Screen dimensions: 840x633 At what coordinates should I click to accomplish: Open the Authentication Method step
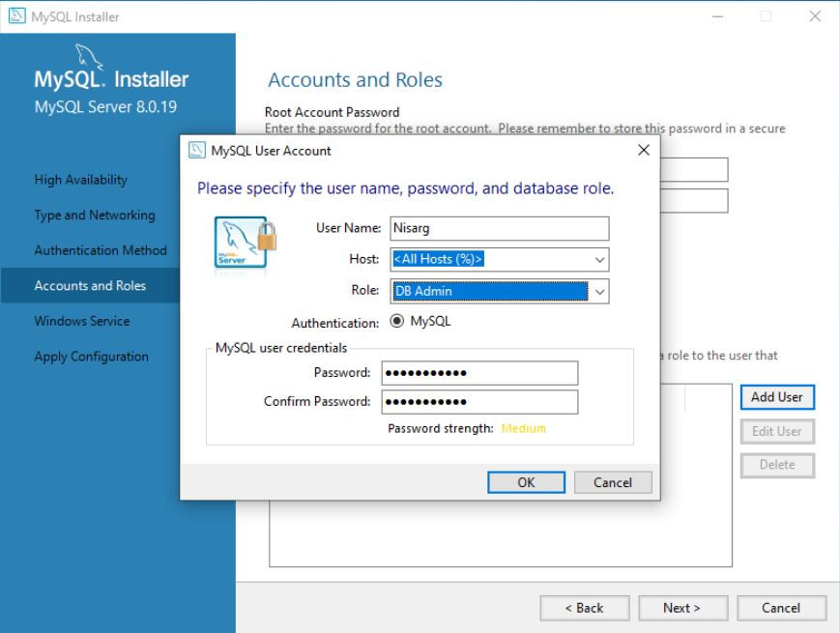[x=101, y=249]
